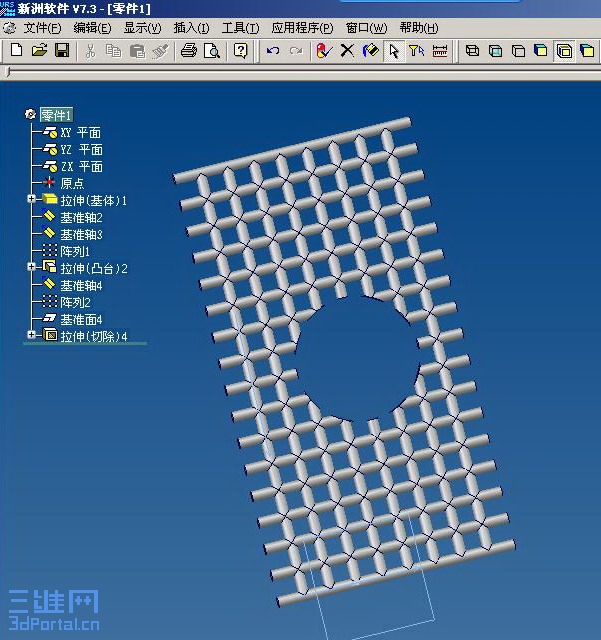The image size is (601, 640).
Task: Click the New document icon
Action: coord(17,50)
